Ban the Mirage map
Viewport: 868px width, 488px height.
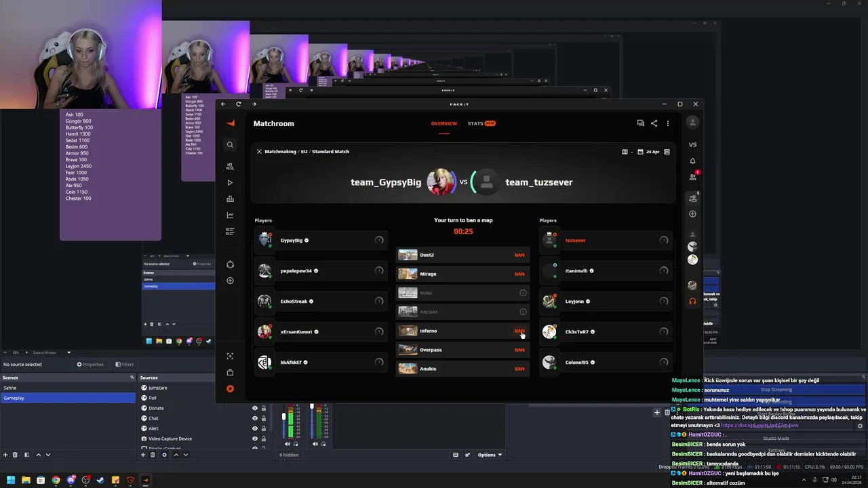(x=519, y=274)
